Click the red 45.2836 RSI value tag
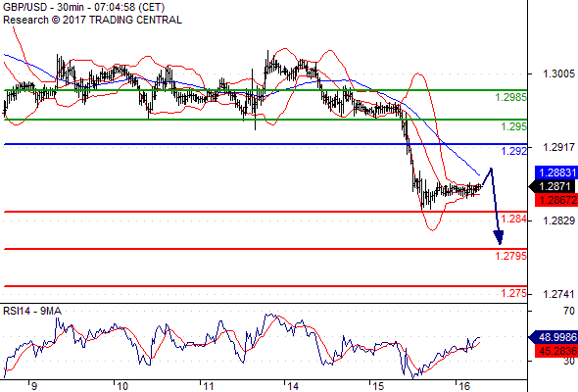Viewport: 578px width, 392px height. tap(556, 351)
